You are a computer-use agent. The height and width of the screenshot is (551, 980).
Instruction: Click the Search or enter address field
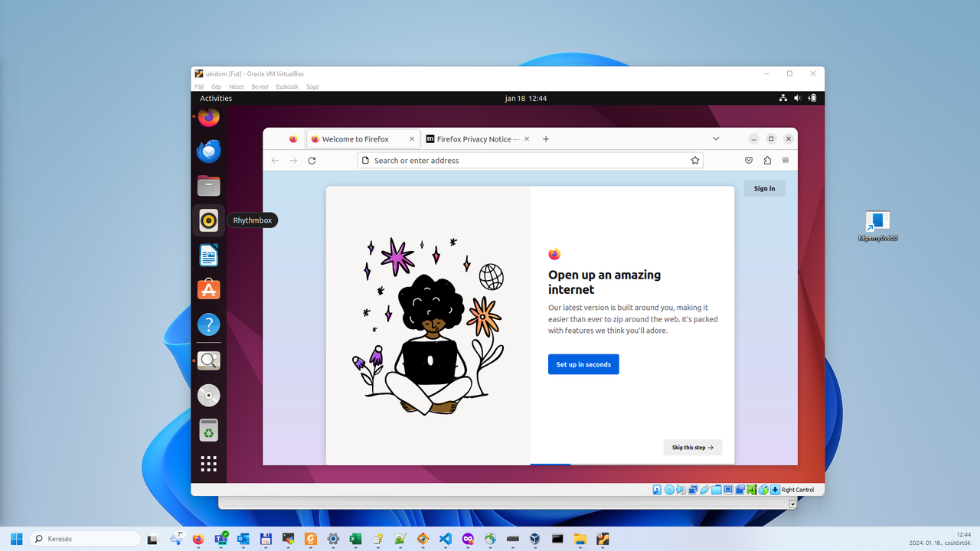coord(530,161)
